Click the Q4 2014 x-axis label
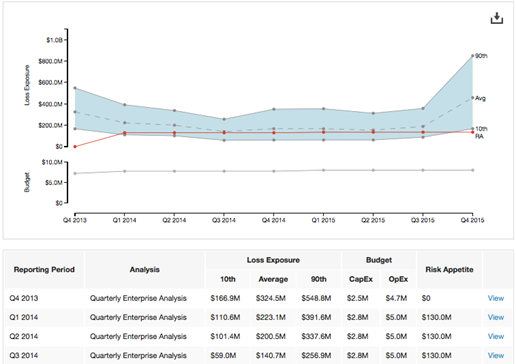 (x=273, y=220)
